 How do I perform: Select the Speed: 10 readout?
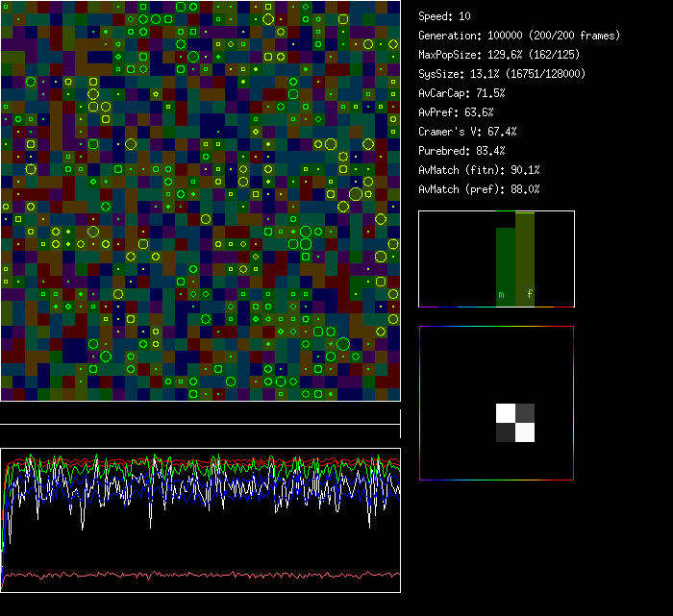coord(445,16)
